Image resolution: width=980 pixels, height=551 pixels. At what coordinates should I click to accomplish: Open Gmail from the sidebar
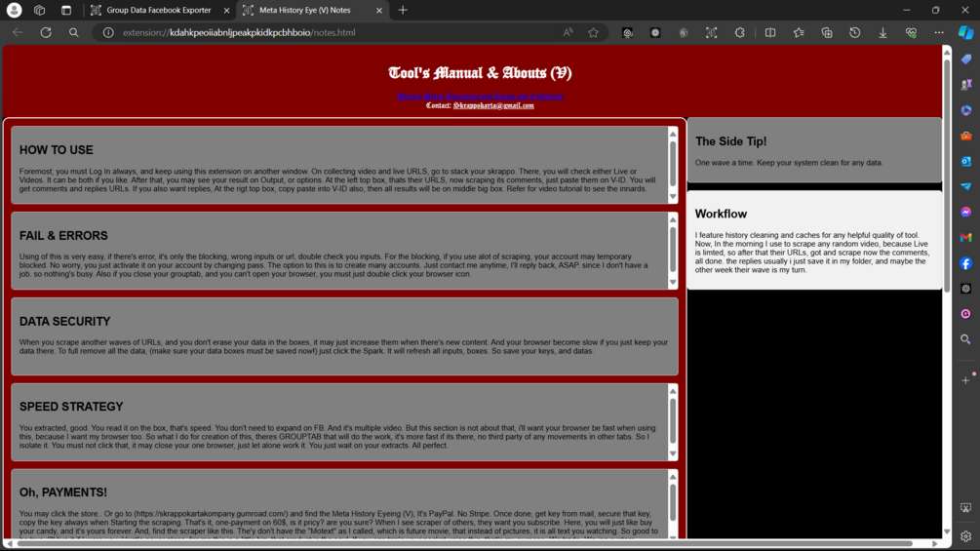click(x=965, y=237)
